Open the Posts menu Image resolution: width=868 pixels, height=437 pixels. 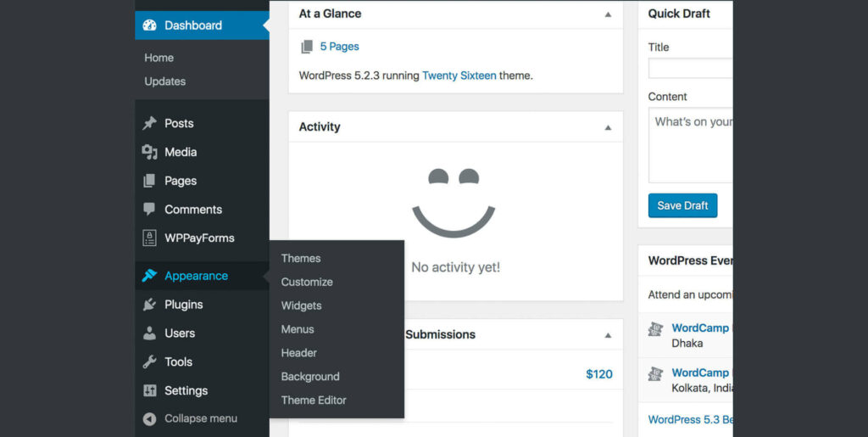[202, 123]
